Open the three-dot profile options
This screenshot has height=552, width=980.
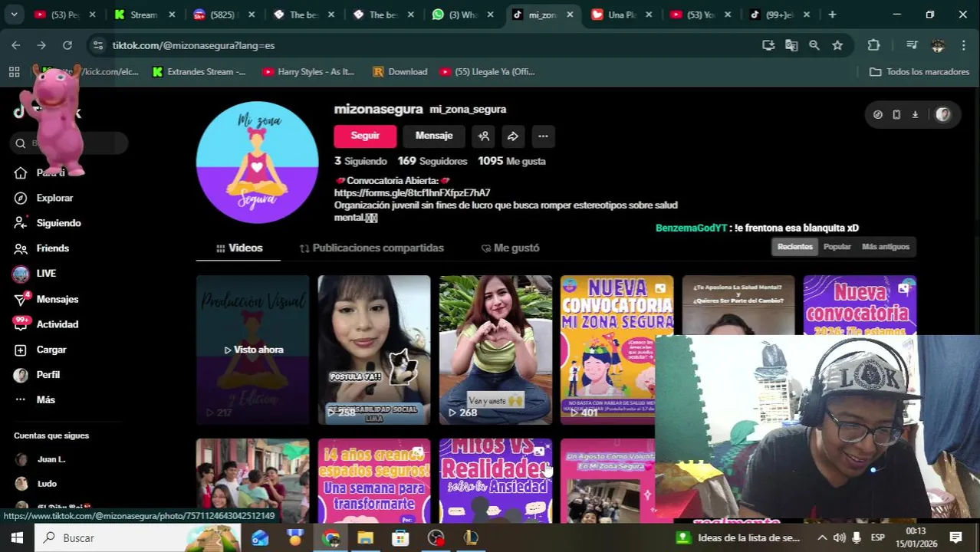pos(543,136)
